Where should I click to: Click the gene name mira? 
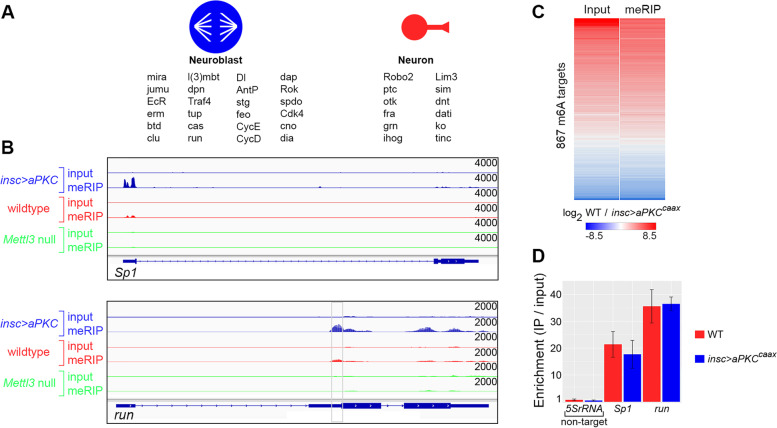pyautogui.click(x=157, y=76)
